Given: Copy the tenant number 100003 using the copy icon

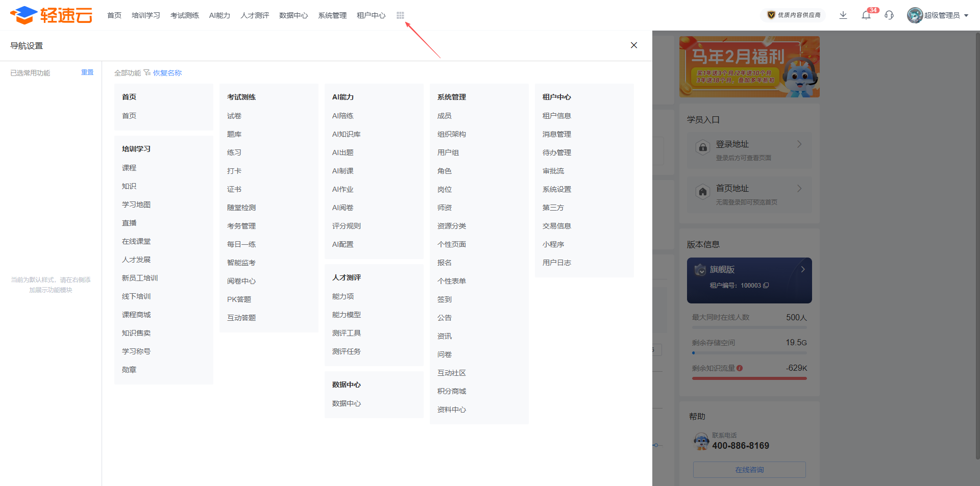Looking at the screenshot, I should (766, 286).
